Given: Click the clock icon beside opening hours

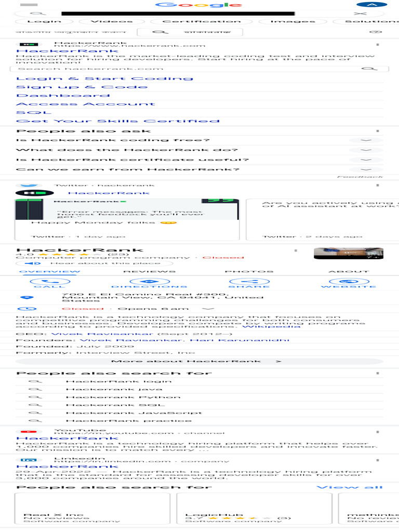Looking at the screenshot, I should [27, 309].
